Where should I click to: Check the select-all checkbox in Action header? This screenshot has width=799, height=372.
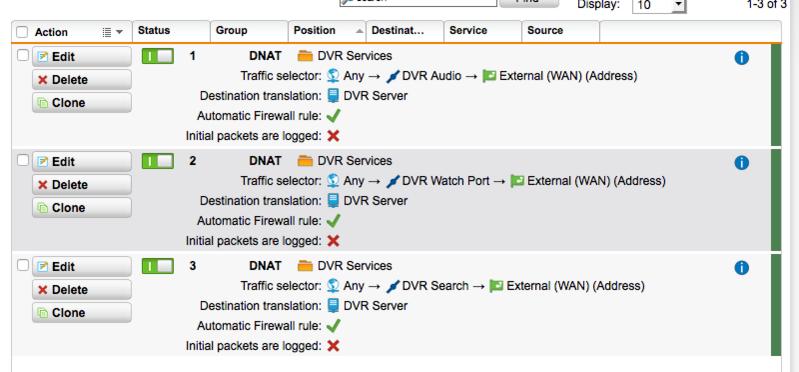coord(22,32)
